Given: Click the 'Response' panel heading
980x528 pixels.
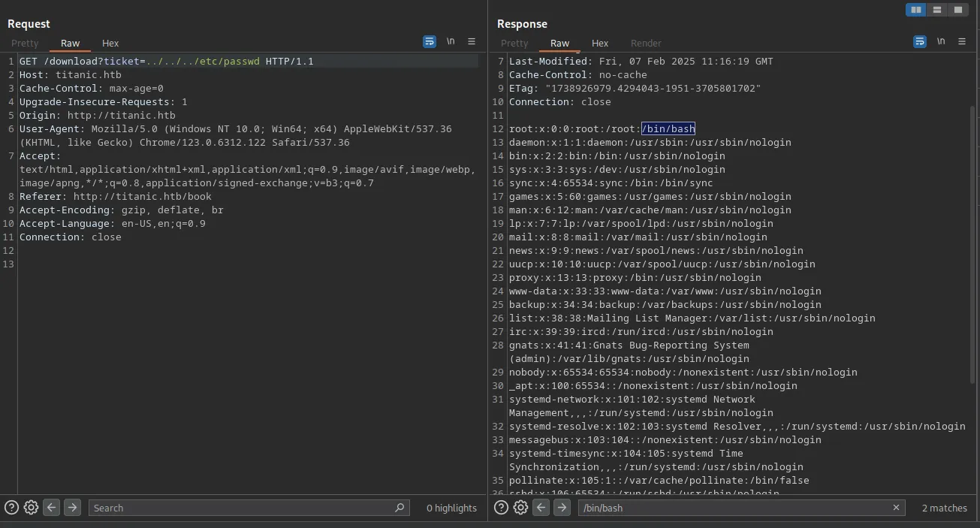Looking at the screenshot, I should 522,24.
